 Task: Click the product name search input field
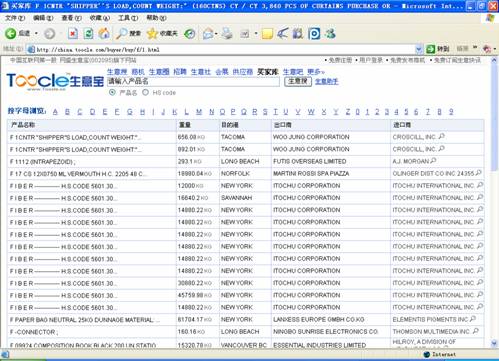(x=193, y=81)
